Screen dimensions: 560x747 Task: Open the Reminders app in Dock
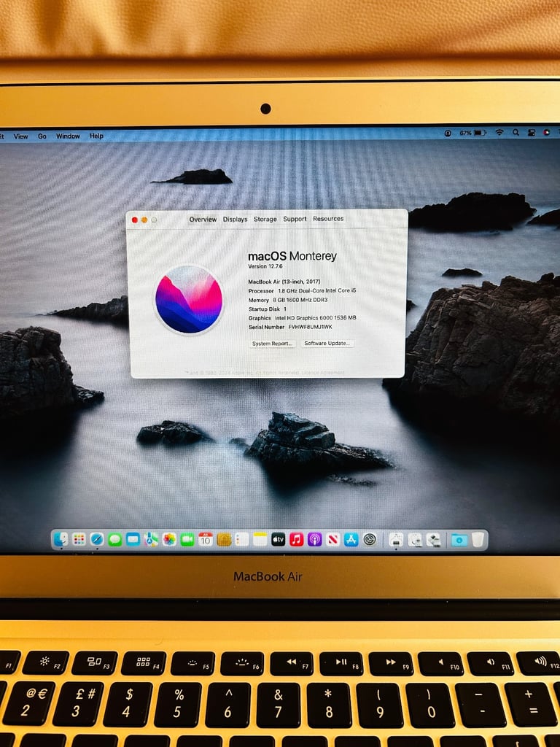tap(242, 539)
